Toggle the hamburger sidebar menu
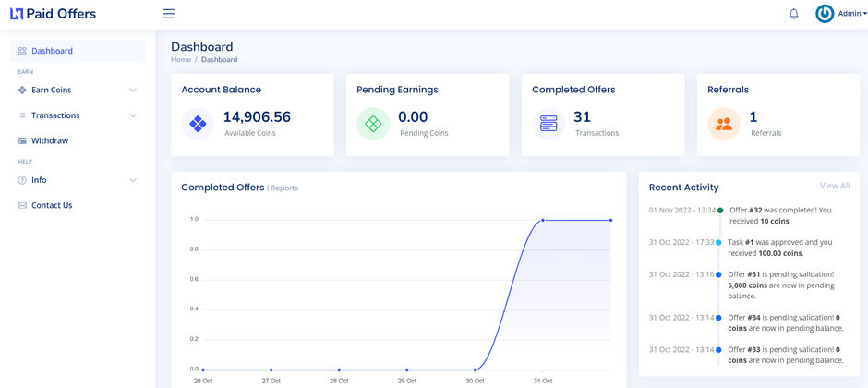 (168, 14)
